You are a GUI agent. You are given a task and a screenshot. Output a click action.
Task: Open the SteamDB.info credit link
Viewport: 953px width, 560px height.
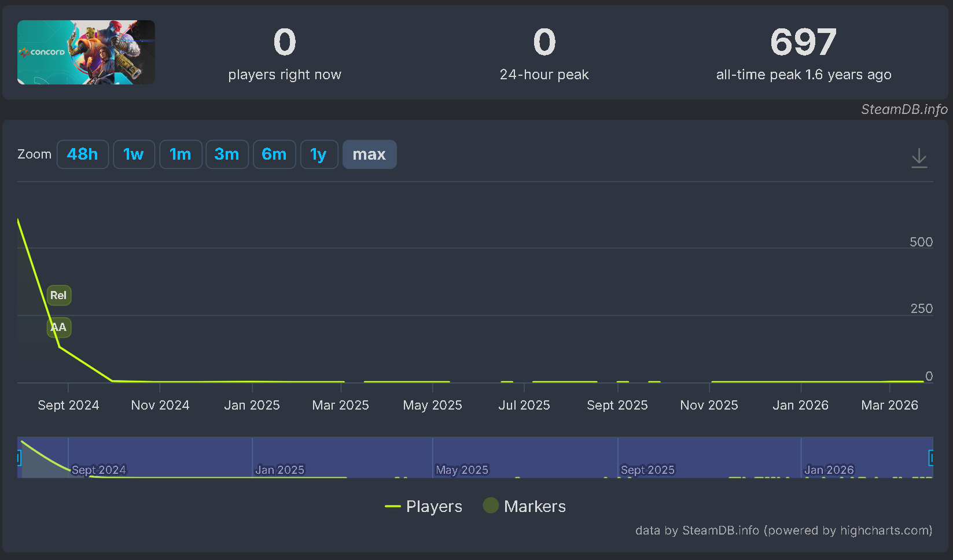pos(904,109)
